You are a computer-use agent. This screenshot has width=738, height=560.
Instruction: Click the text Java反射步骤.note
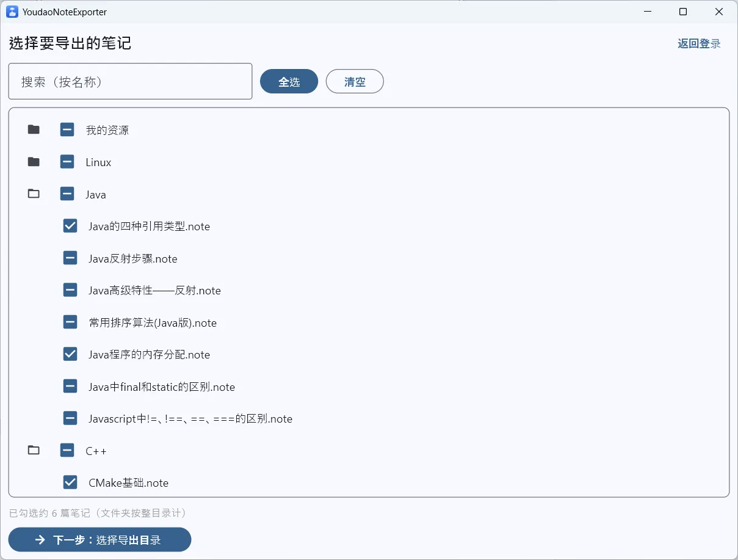pos(133,259)
